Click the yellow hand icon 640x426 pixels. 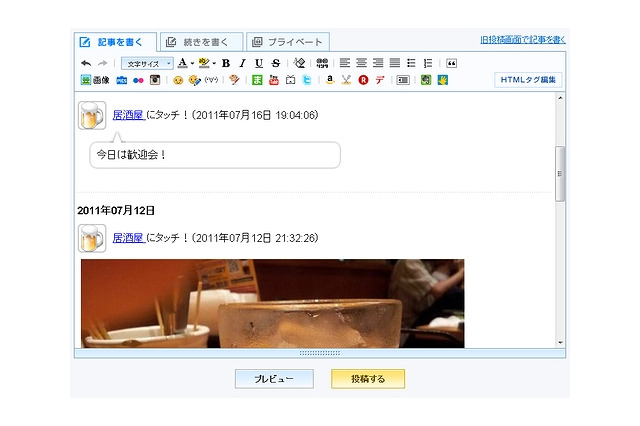coord(443,80)
